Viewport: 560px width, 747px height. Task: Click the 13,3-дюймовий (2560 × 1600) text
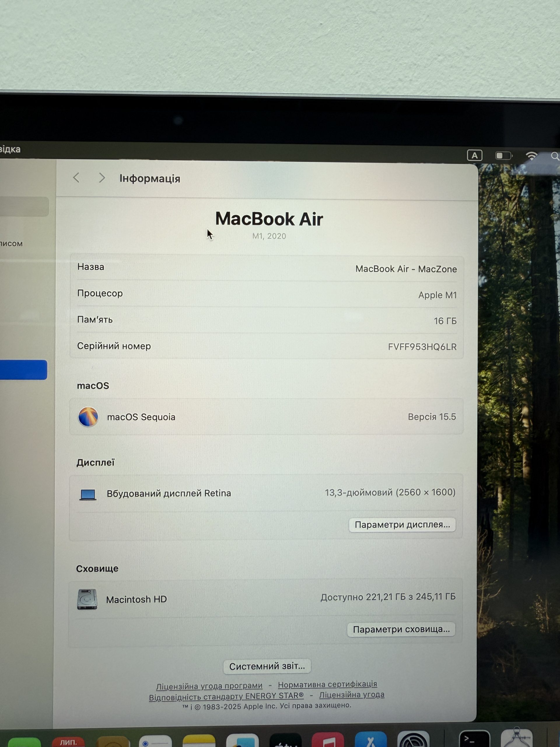pyautogui.click(x=390, y=492)
